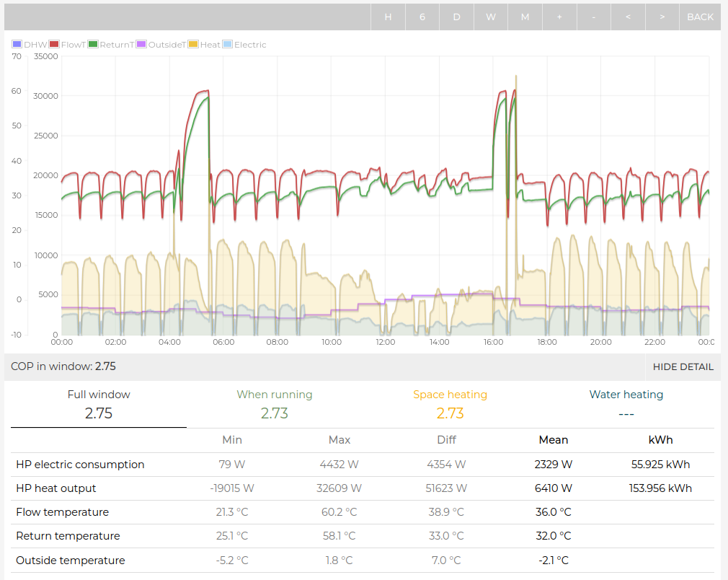Toggle the DHW legend series
The height and width of the screenshot is (580, 728).
[x=30, y=45]
